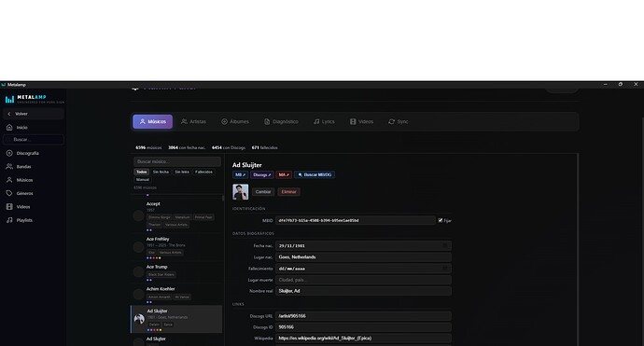Toggle the Sin fecha filter
This screenshot has width=644, height=346.
click(161, 172)
